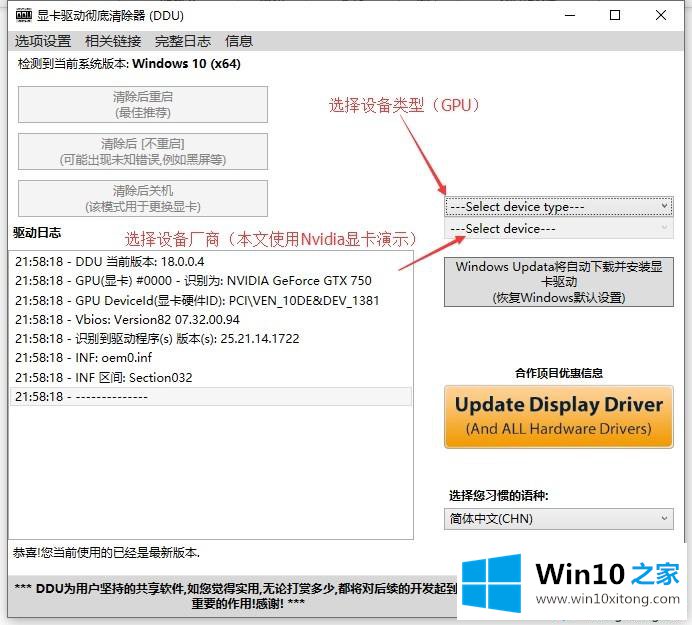Click the Windows Update restore default settings button
The height and width of the screenshot is (625, 692).
(x=559, y=282)
